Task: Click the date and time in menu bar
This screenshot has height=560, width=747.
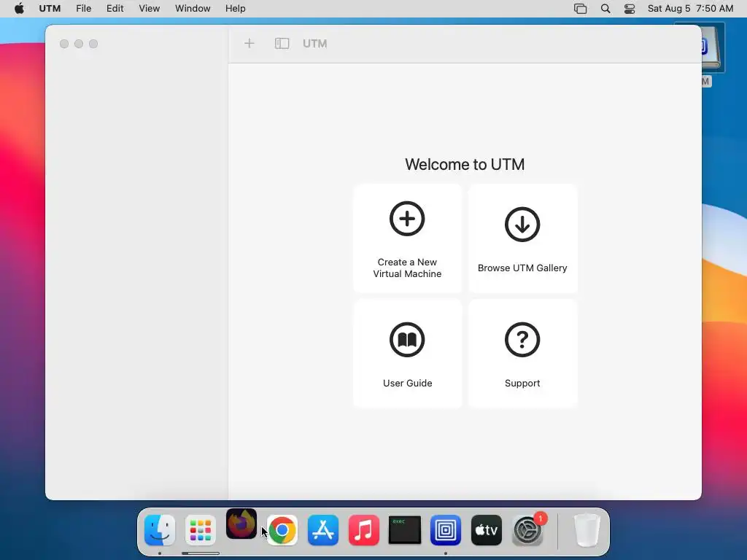Action: [690, 9]
